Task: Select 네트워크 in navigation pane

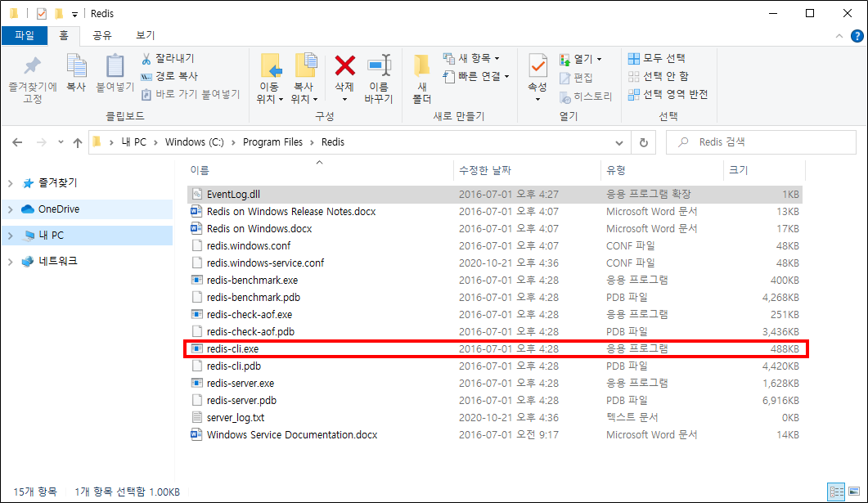Action: 57,261
